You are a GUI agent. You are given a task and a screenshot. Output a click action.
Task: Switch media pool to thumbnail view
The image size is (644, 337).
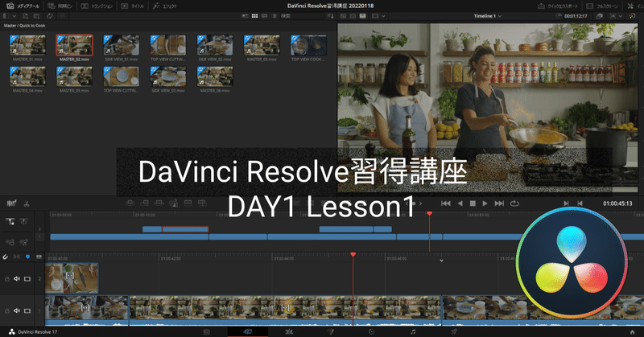pyautogui.click(x=254, y=16)
